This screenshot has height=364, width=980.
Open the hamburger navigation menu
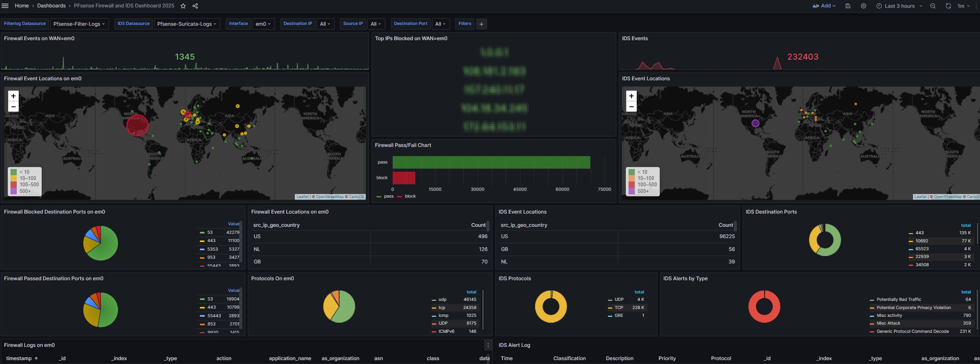[x=5, y=6]
